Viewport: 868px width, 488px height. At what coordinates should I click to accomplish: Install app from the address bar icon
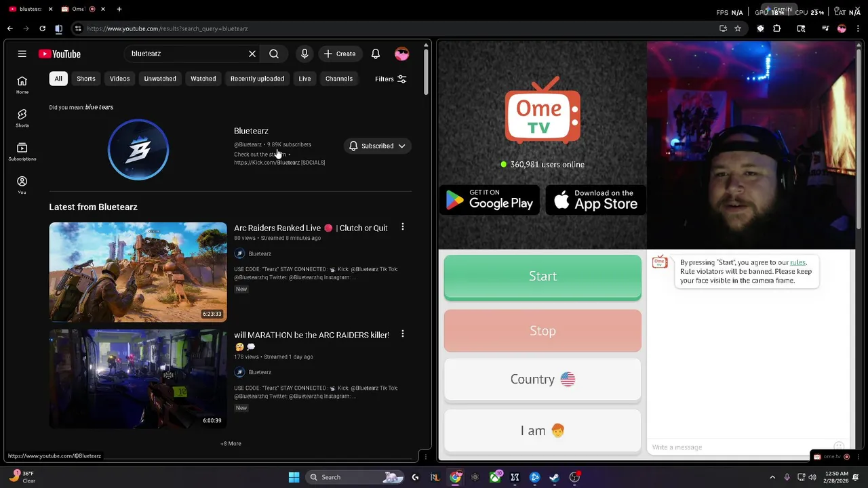click(x=723, y=28)
